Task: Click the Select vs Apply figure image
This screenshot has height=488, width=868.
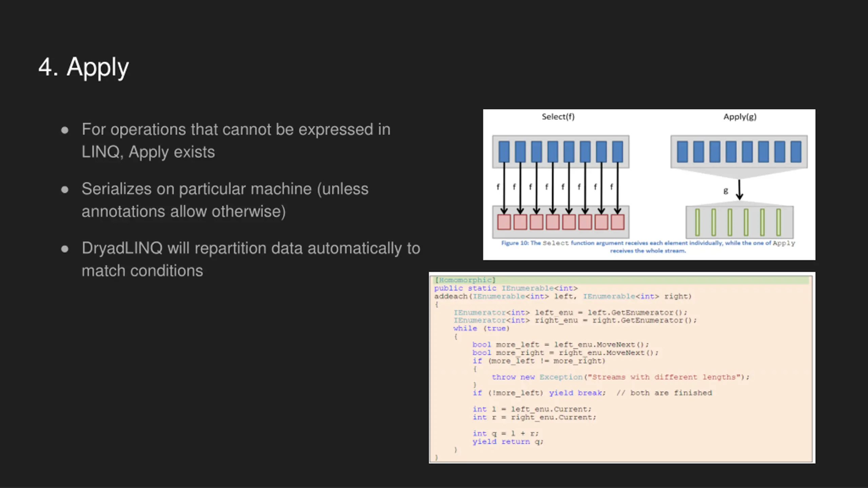Action: tap(649, 185)
